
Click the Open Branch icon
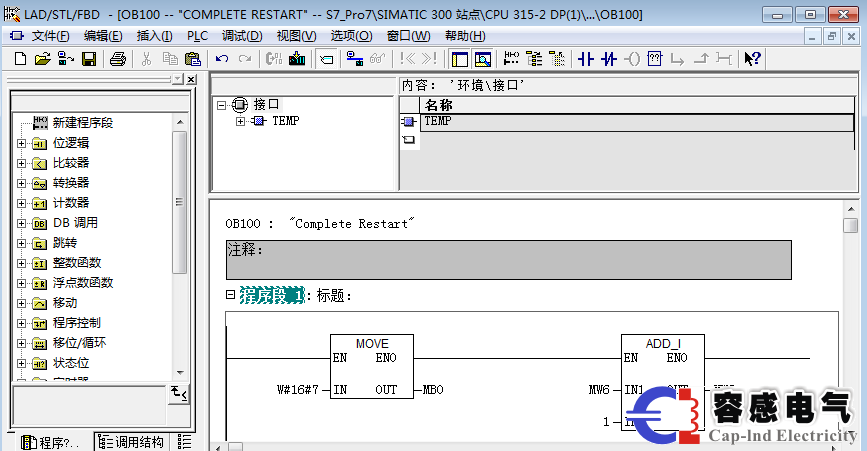pos(677,59)
